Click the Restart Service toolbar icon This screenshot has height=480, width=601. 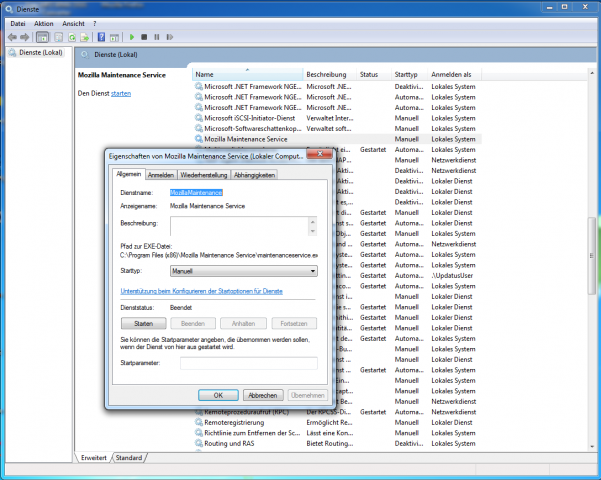click(x=169, y=37)
